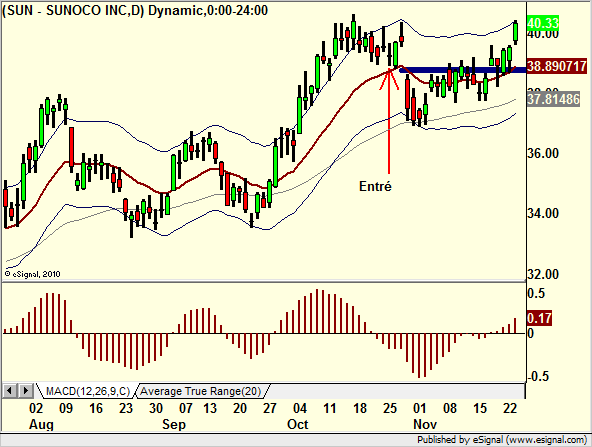Click the 0.17 MACD value label
Image resolution: width=592 pixels, height=447 pixels.
tap(539, 318)
